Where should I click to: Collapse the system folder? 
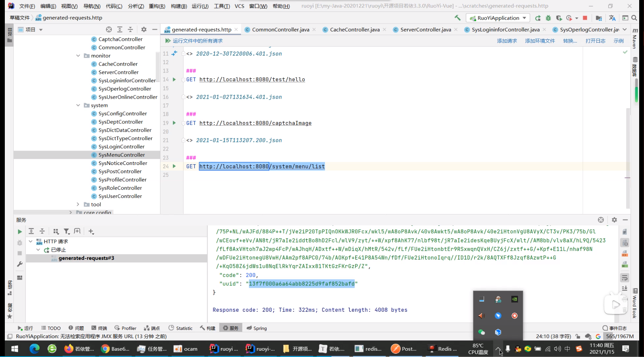(78, 105)
